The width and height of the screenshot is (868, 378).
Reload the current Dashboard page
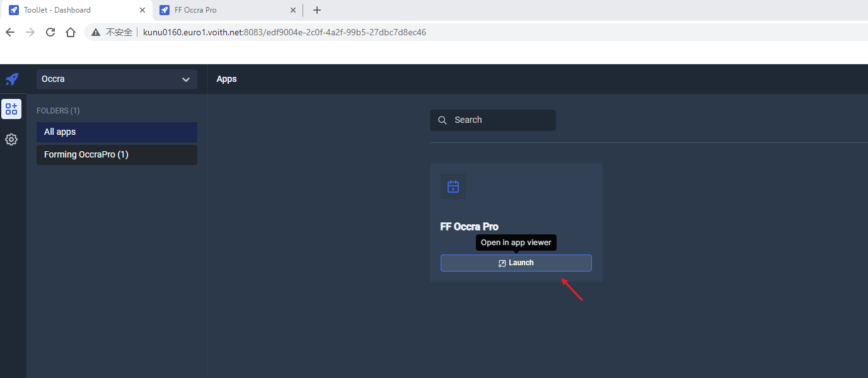click(50, 31)
